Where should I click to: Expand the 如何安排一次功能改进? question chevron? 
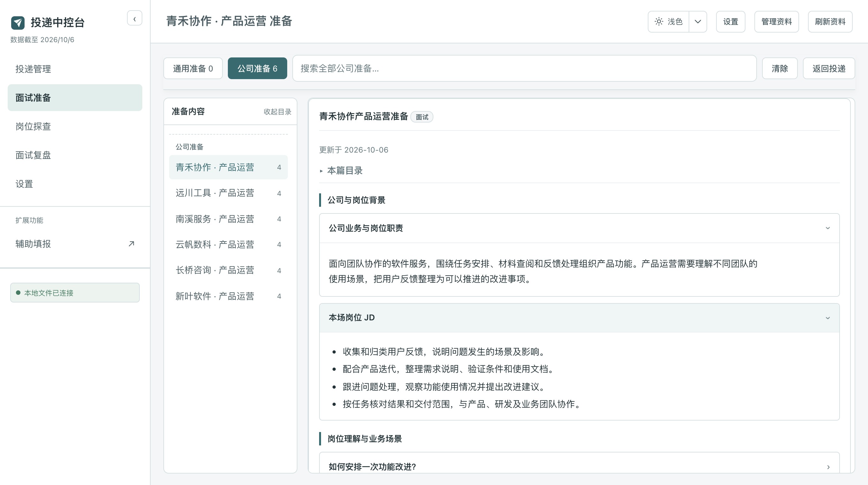[828, 467]
